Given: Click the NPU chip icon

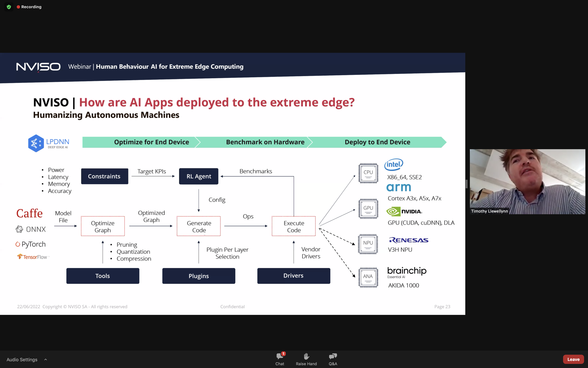Looking at the screenshot, I should pos(368,244).
